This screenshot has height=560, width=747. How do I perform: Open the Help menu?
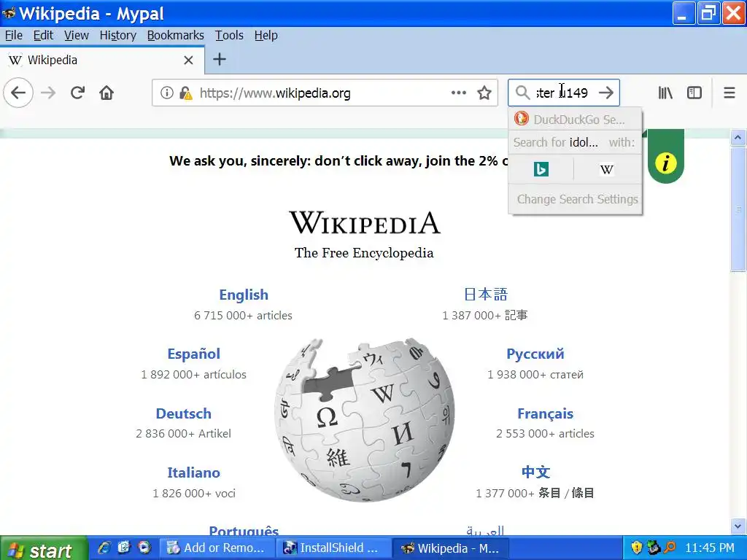coord(266,35)
